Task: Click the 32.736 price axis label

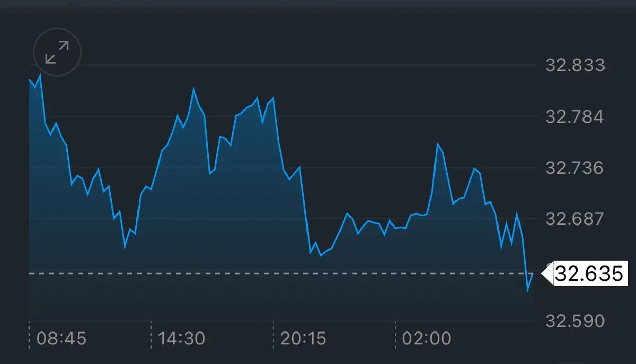Action: point(575,168)
